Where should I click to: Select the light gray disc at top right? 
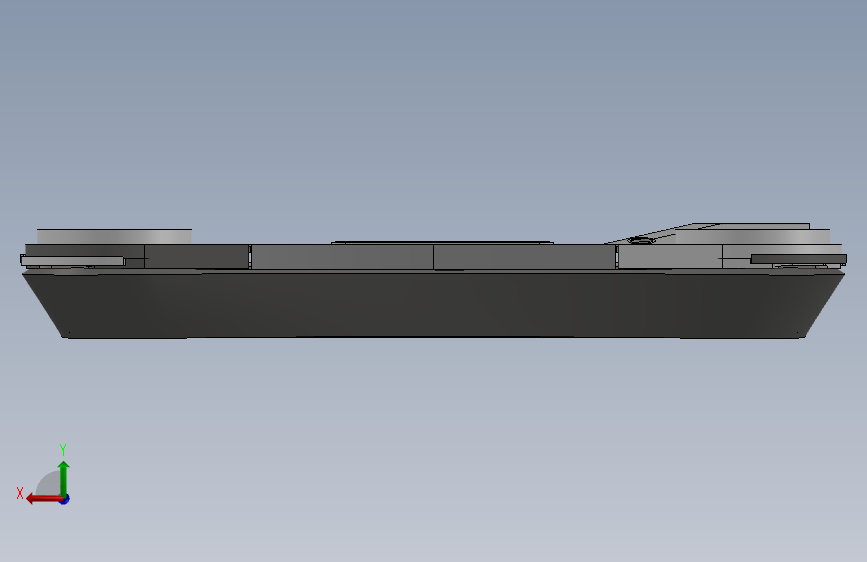point(752,237)
